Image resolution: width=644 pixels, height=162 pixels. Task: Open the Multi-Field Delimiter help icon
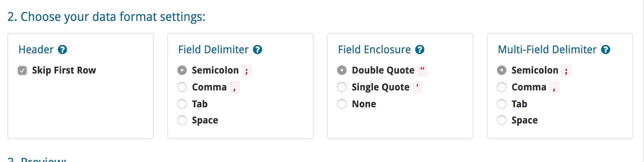pyautogui.click(x=606, y=50)
